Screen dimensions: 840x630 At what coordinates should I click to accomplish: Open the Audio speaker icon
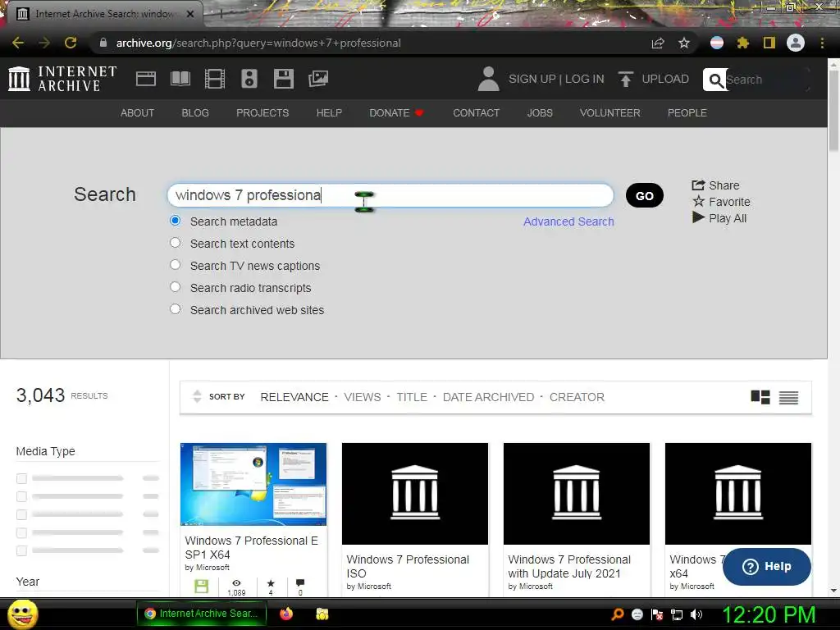click(x=249, y=79)
